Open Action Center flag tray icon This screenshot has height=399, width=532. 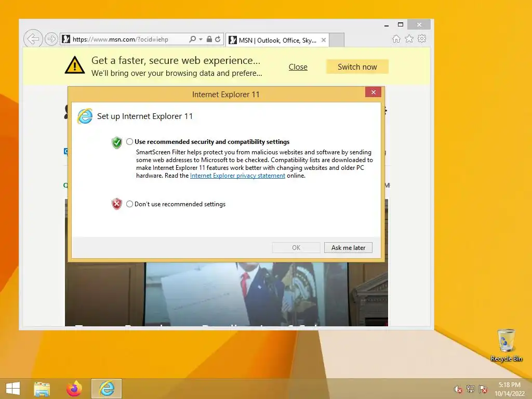pos(483,389)
